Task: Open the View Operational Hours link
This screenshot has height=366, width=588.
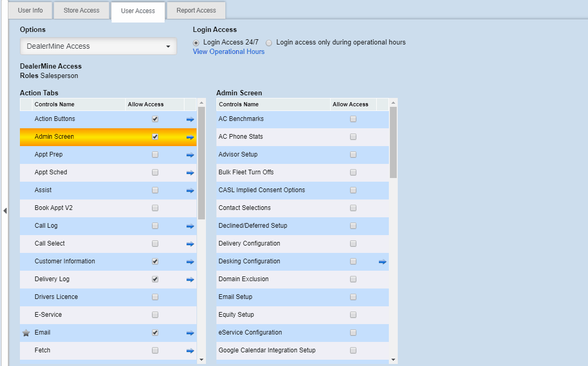Action: 228,51
